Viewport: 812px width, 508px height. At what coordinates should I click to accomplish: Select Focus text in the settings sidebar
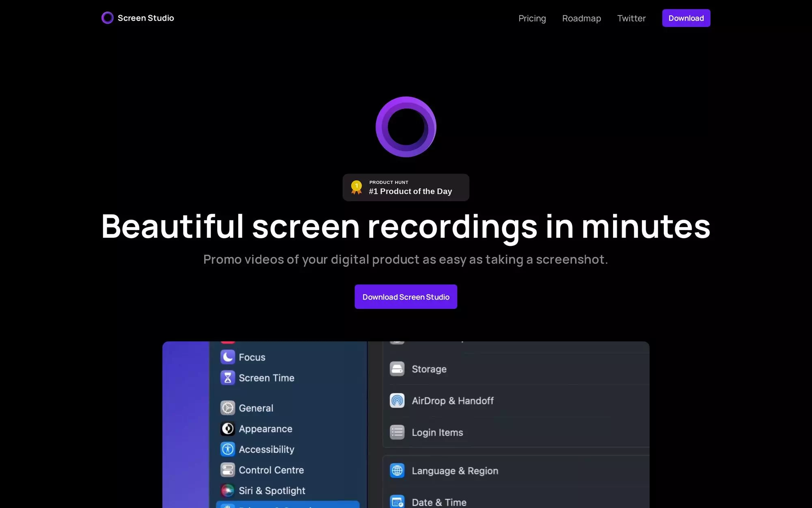tap(252, 357)
